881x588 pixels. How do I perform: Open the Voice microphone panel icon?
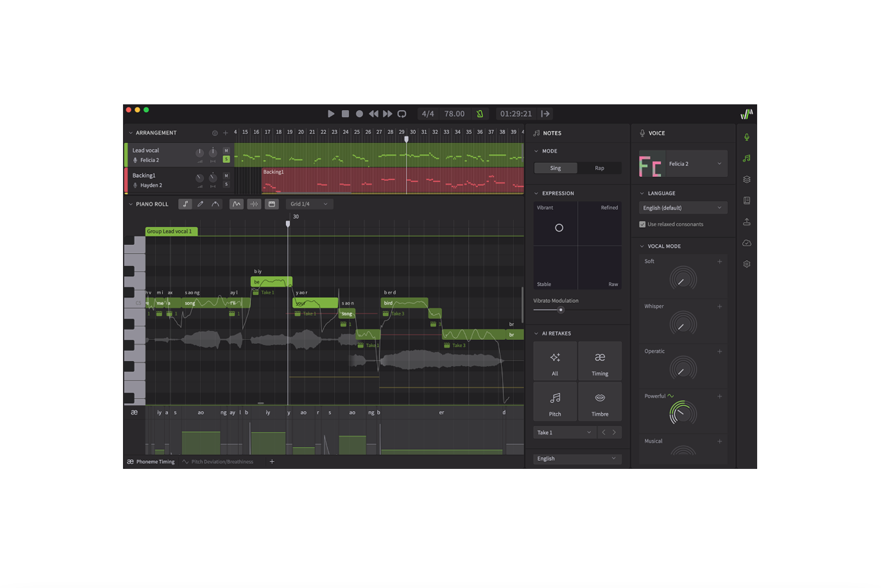click(747, 137)
